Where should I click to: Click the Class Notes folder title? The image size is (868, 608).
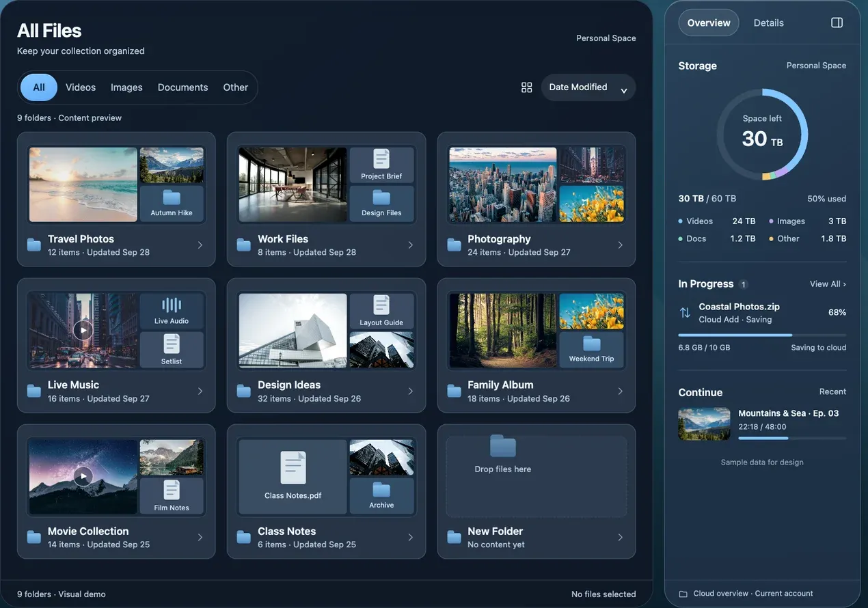286,531
